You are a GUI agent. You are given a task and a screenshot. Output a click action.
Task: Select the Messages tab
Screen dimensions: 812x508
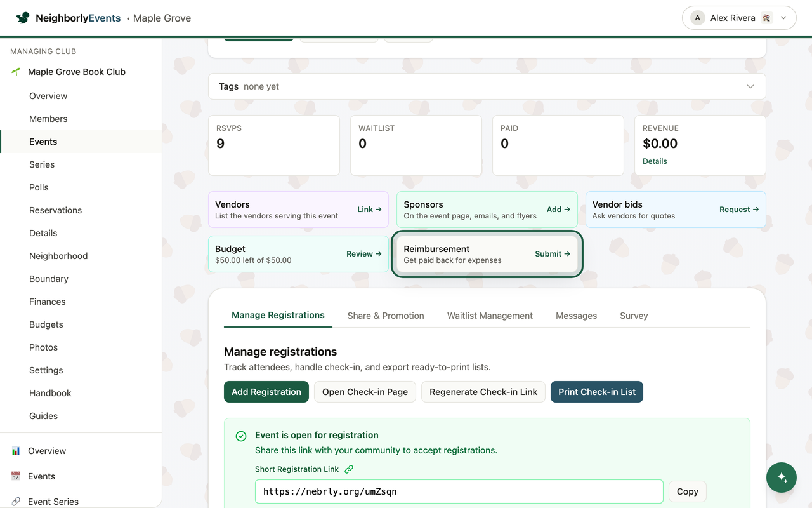[576, 316]
